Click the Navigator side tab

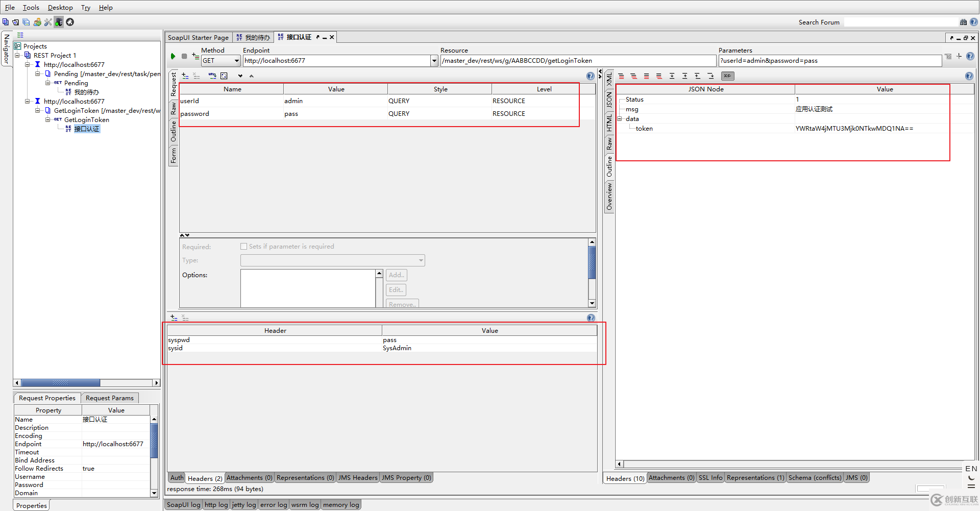click(x=7, y=48)
